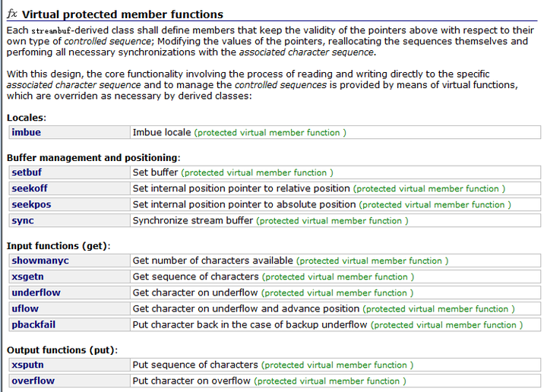Click the 'Imbue locale' description text

pyautogui.click(x=162, y=132)
